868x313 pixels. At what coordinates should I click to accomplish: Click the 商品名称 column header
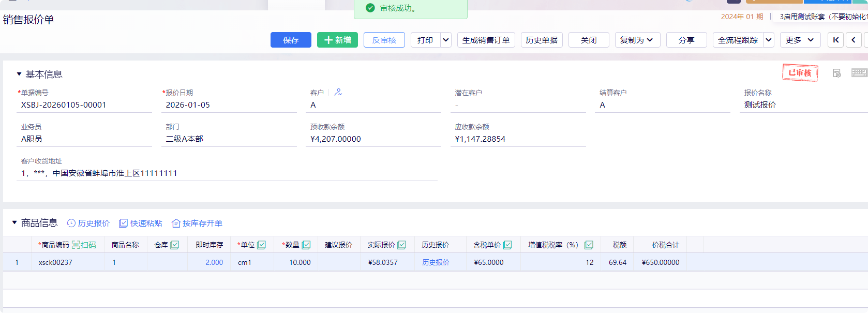[125, 245]
